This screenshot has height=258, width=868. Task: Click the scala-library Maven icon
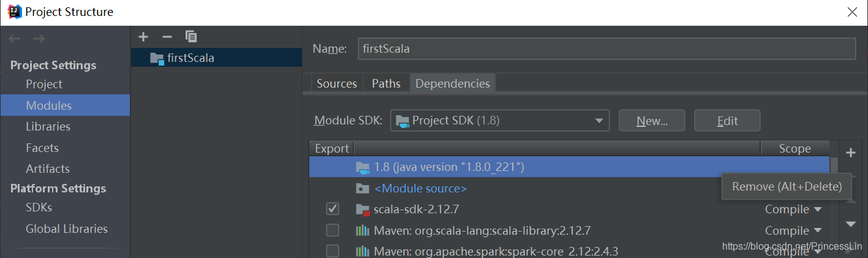click(x=363, y=231)
